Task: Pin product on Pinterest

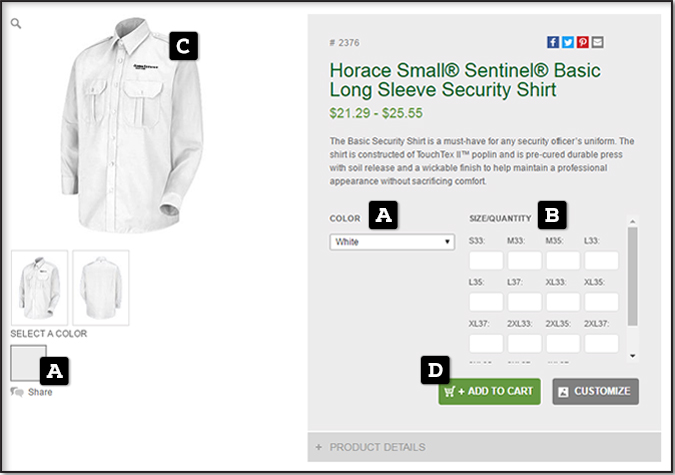Action: [x=583, y=42]
